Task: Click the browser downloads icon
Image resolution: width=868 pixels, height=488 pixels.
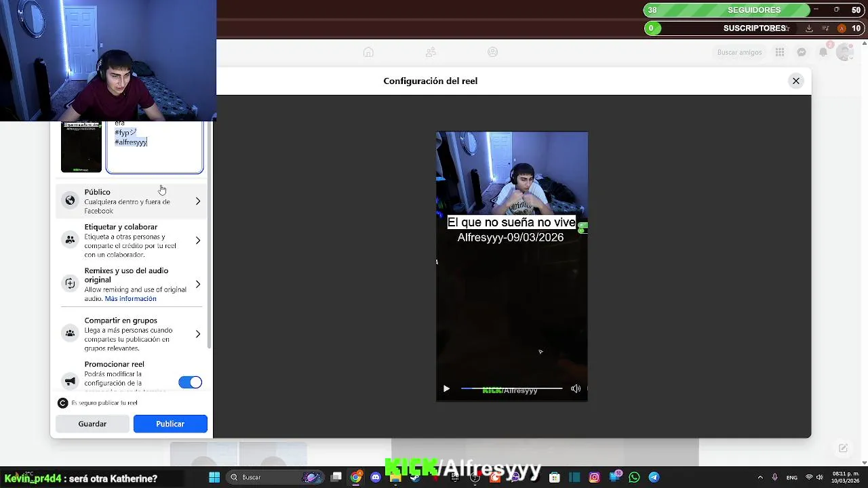Action: click(x=809, y=28)
